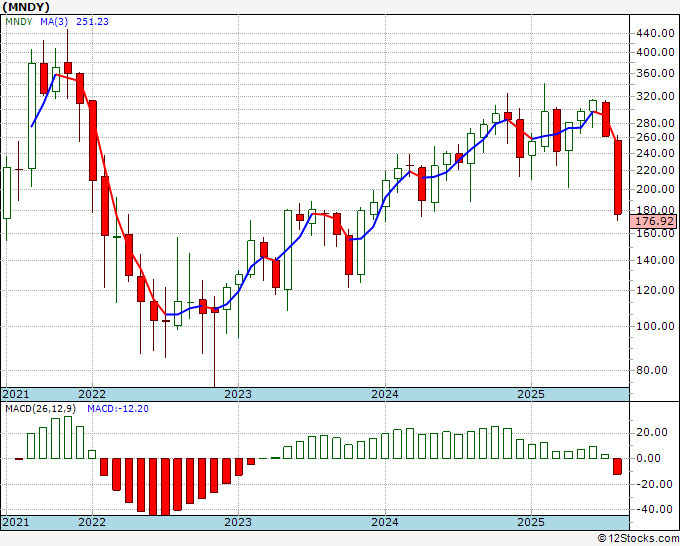
Task: Click 2023 on the price chart timeline
Action: coord(238,394)
